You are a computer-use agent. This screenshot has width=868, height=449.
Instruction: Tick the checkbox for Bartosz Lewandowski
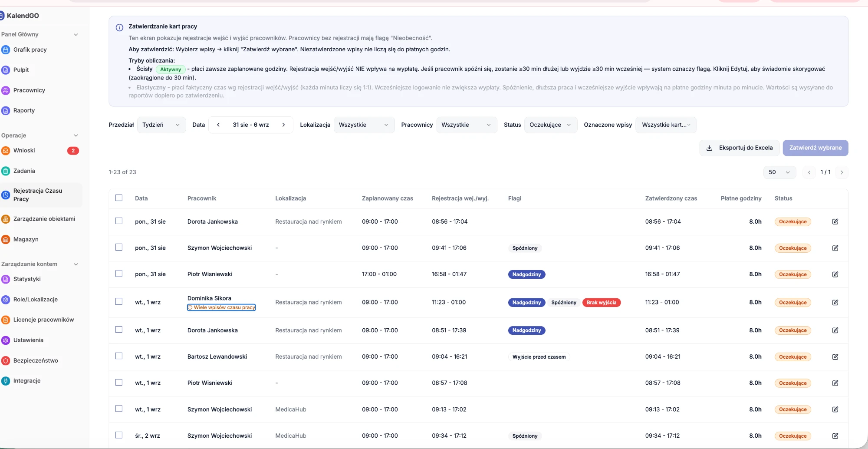pos(119,356)
